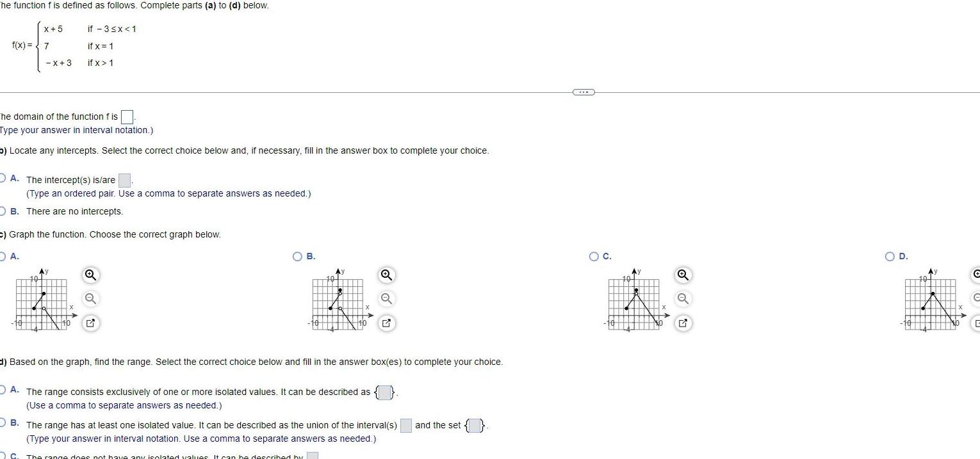
Task: Zoom out on graph A
Action: pos(90,298)
